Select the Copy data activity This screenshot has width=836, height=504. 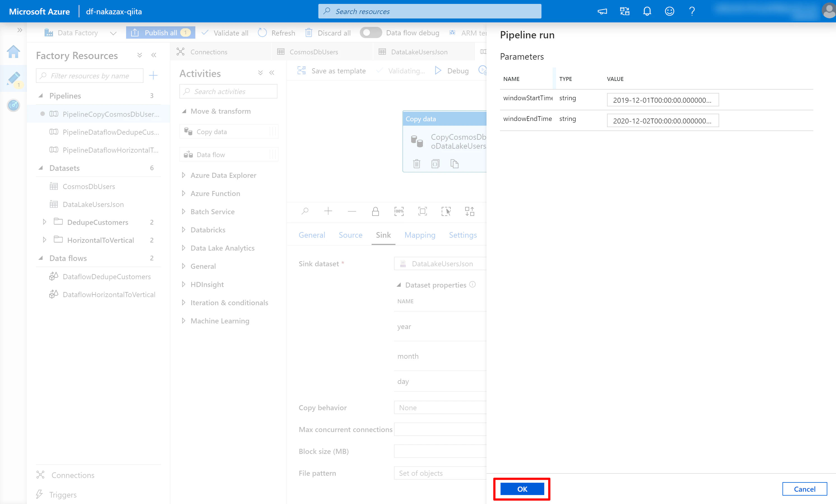228,132
